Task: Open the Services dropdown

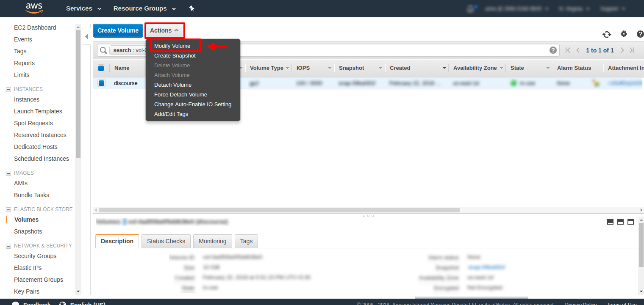Action: point(83,8)
